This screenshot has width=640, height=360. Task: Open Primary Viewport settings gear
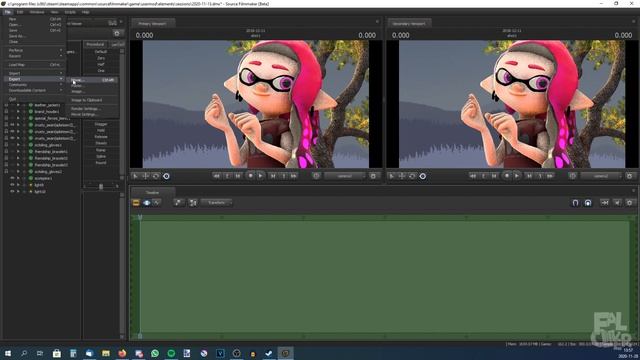coord(373,176)
